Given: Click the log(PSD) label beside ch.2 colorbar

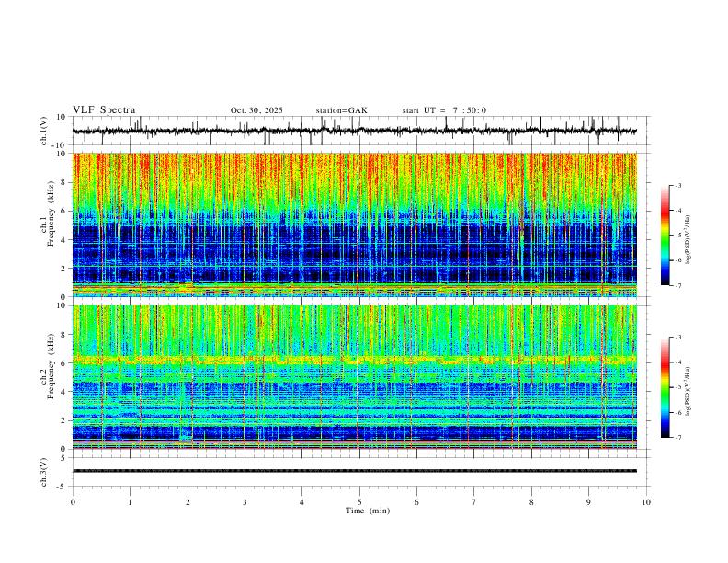Looking at the screenshot, I should 688,391.
